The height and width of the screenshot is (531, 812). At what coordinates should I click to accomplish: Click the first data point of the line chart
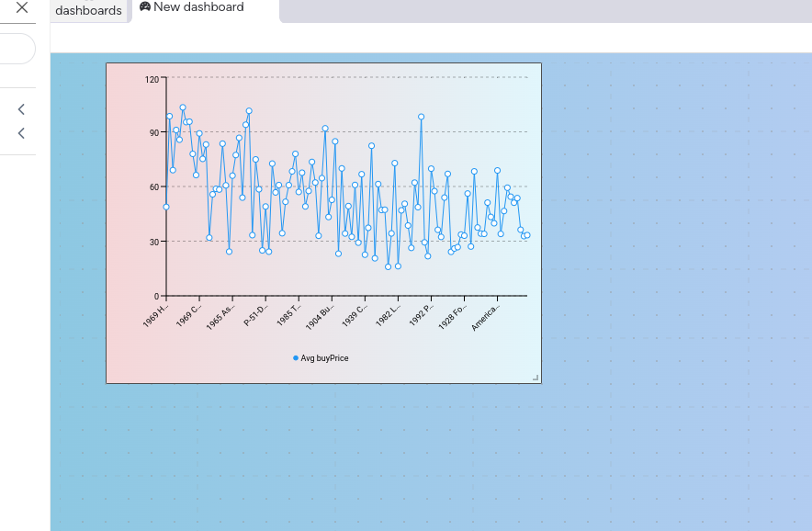coord(166,206)
